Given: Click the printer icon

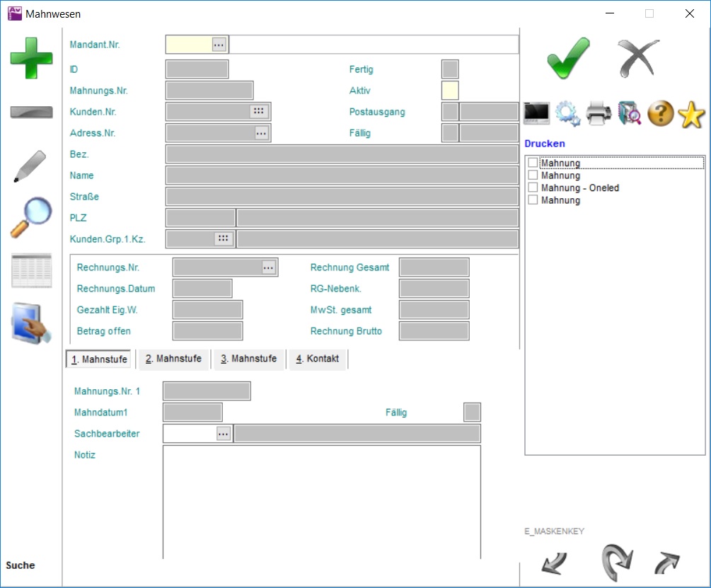Looking at the screenshot, I should coord(599,114).
